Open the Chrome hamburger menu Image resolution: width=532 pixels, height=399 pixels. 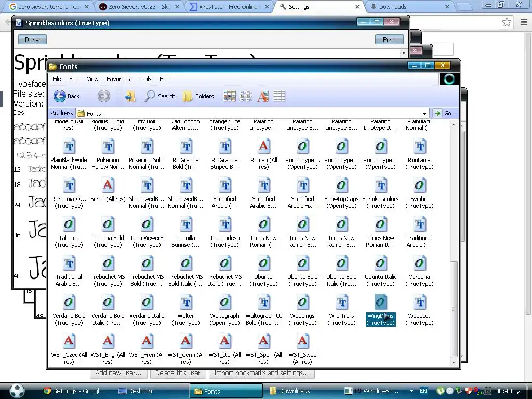coord(524,22)
